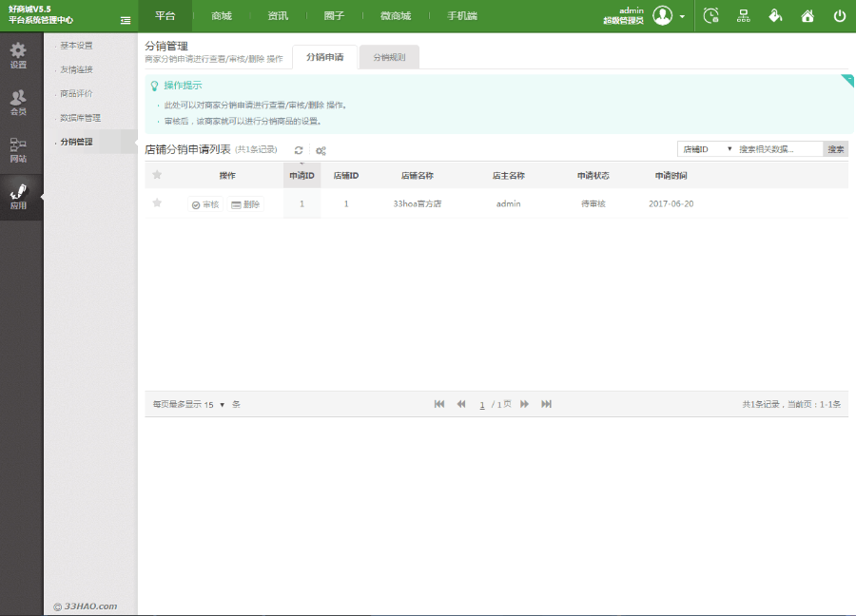The height and width of the screenshot is (616, 856).
Task: Toggle the hamburger menu icon beside the logo
Action: 126,20
